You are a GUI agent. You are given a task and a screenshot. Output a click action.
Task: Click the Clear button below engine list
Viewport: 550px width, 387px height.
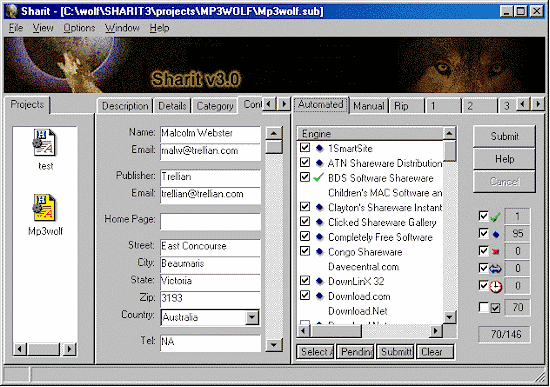[x=435, y=352]
